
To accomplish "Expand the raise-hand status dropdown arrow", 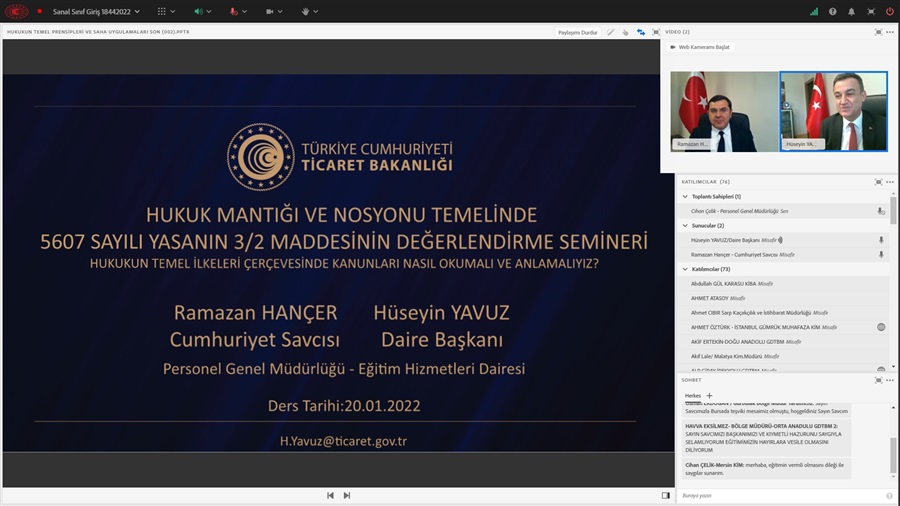I will coord(316,11).
